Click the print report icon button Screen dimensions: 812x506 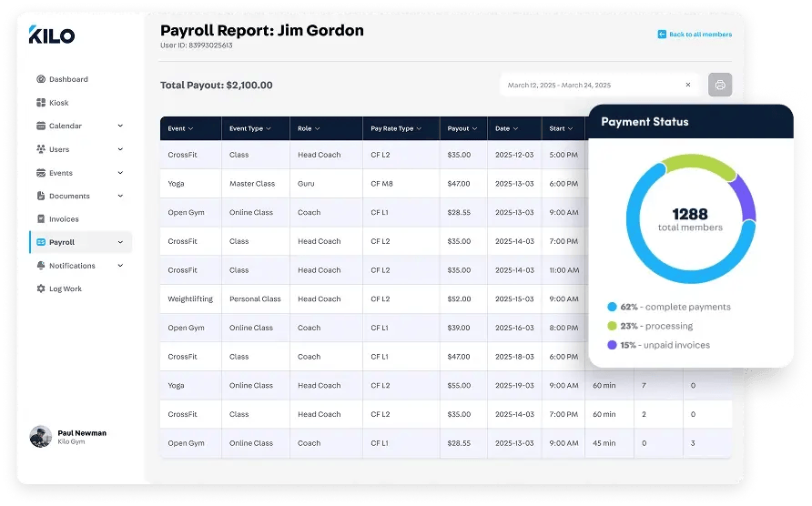point(720,85)
